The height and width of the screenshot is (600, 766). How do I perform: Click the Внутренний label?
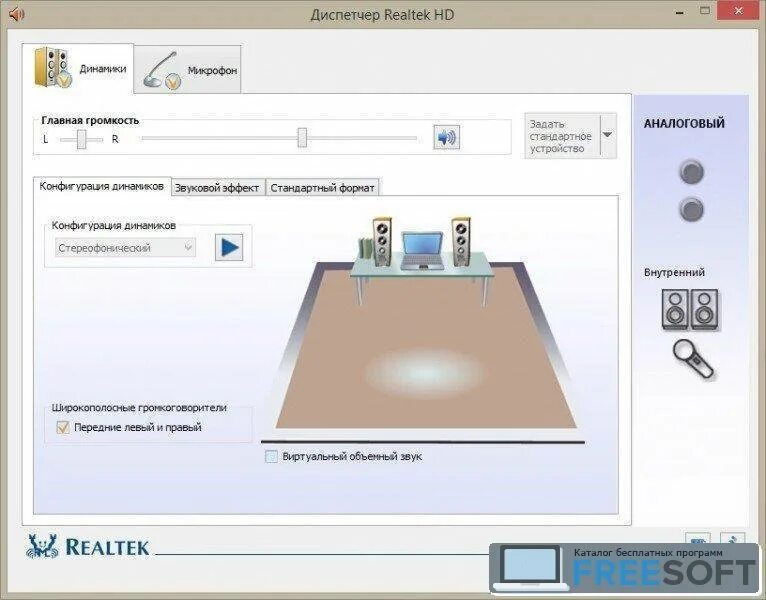674,272
